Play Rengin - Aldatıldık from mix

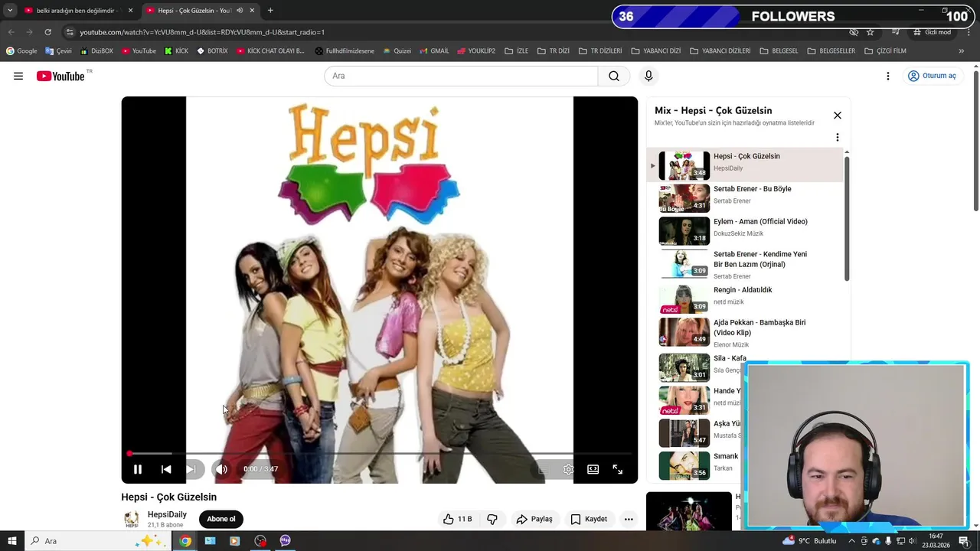click(746, 299)
